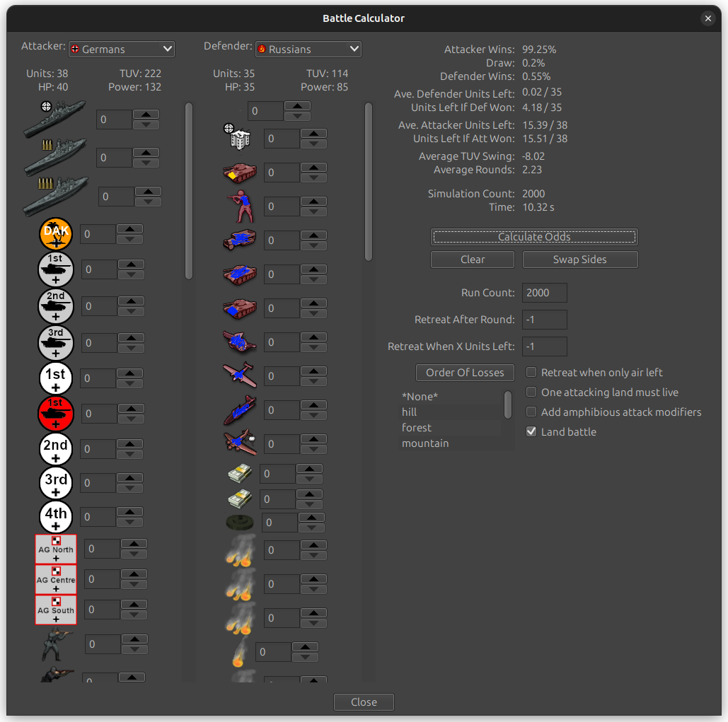Screen dimensions: 728x722
Task: Click the topmost German battleship unit icon
Action: point(54,117)
